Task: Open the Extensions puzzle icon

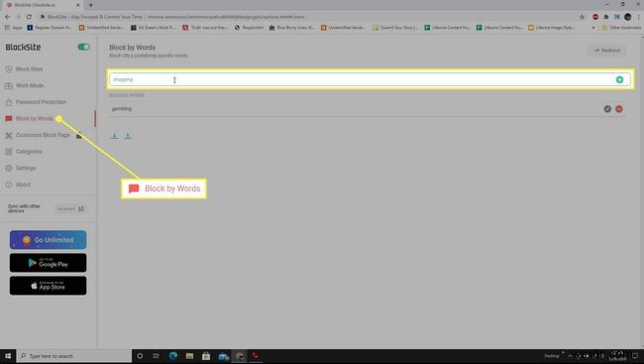Action: [605, 17]
